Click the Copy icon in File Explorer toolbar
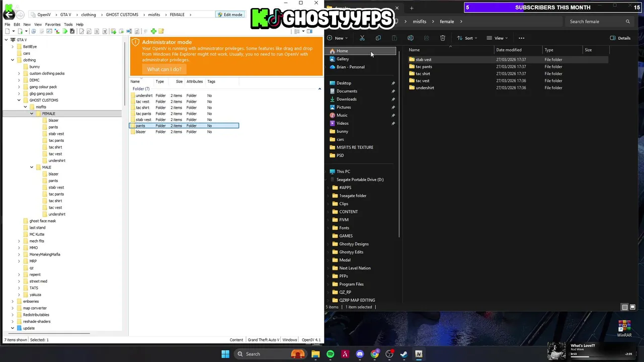The image size is (644, 362). [x=378, y=38]
